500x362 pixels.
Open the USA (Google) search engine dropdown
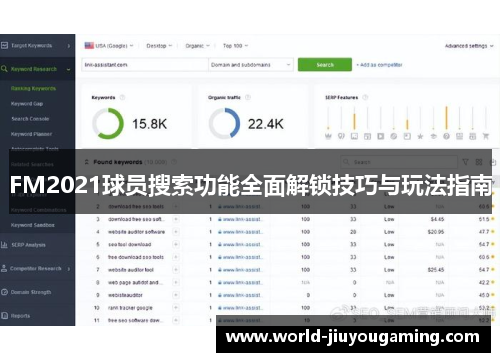pos(109,46)
